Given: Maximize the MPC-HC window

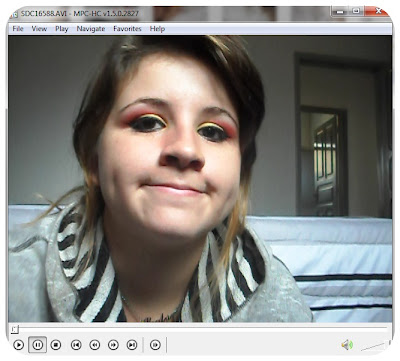Looking at the screenshot, I should point(356,12).
